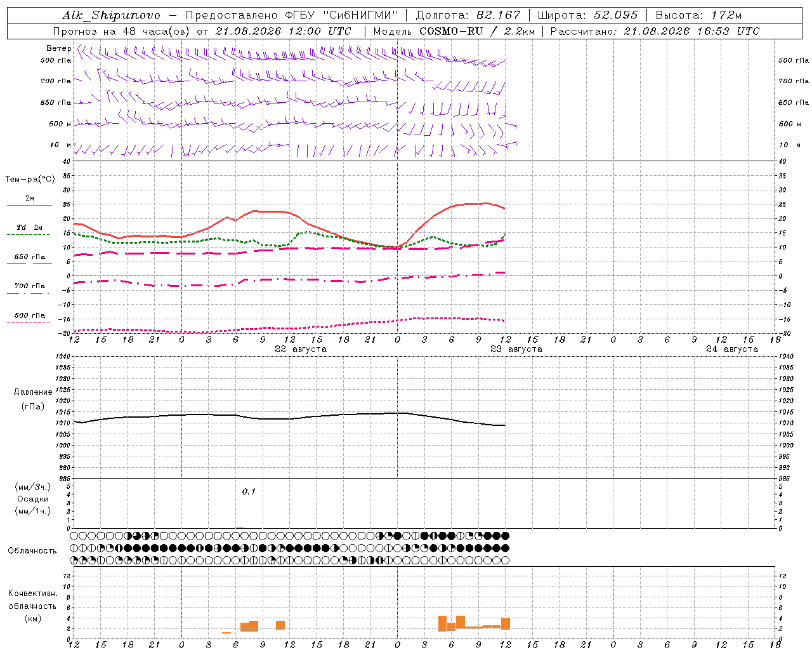Click the Облачность cloudiness row label

point(32,550)
